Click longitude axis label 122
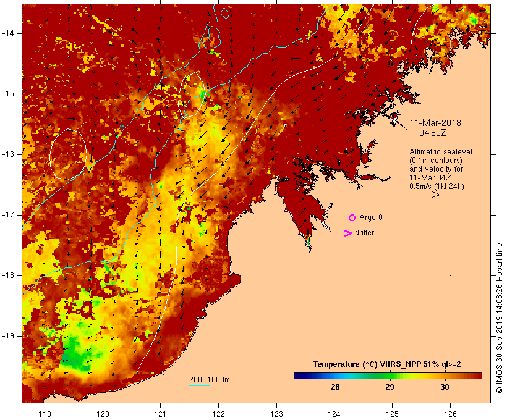Screen dimensions: 507x420 (x=218, y=414)
